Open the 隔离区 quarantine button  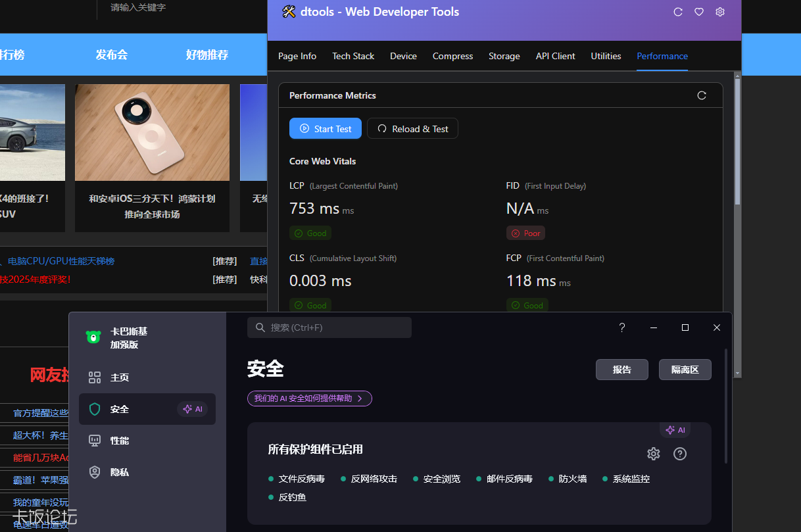[x=685, y=370]
